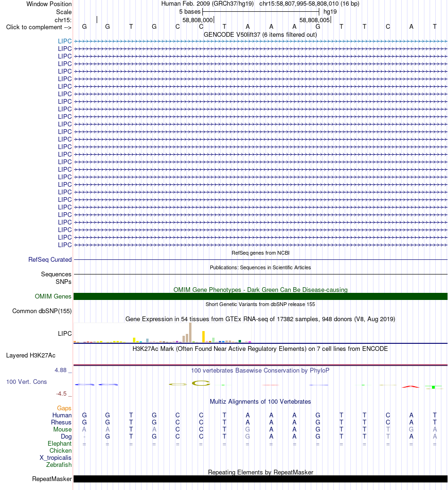Click the orange Gaps label
Image resolution: width=448 pixels, height=490 pixels.
[x=64, y=408]
